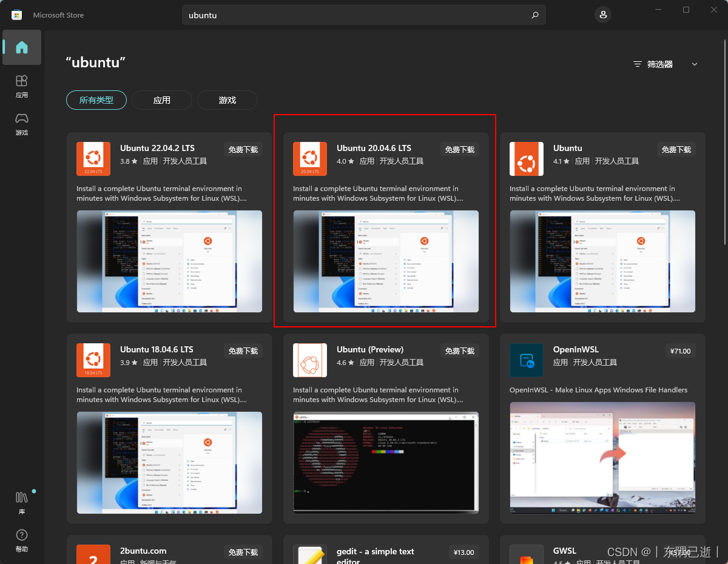
Task: Open the 帮助 (Help) page
Action: click(x=22, y=540)
